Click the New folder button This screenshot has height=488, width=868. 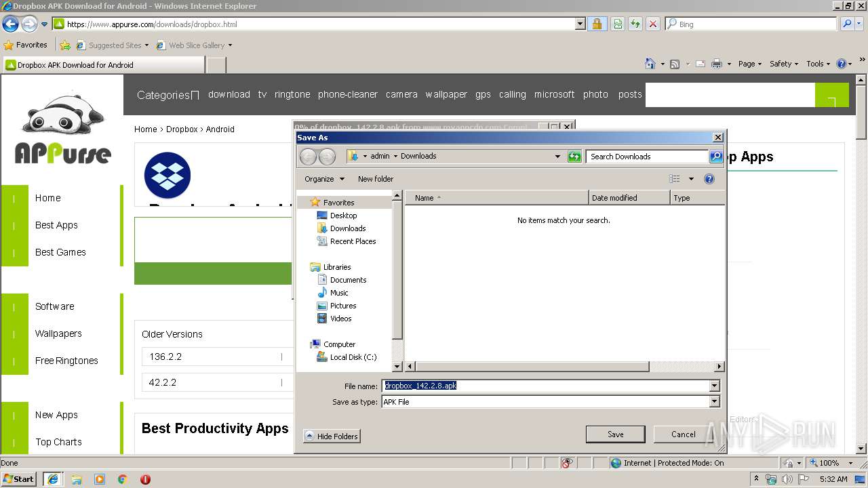376,179
